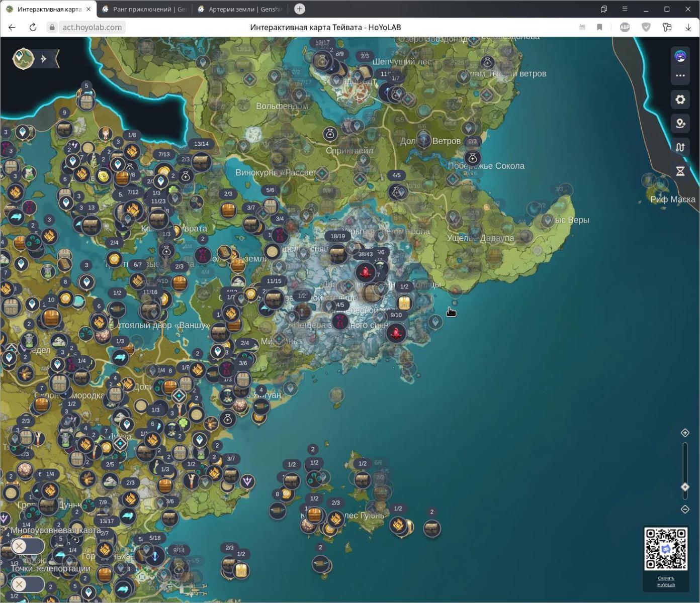Enable reader mode icon
Viewport: 700px width, 603px height.
(582, 27)
